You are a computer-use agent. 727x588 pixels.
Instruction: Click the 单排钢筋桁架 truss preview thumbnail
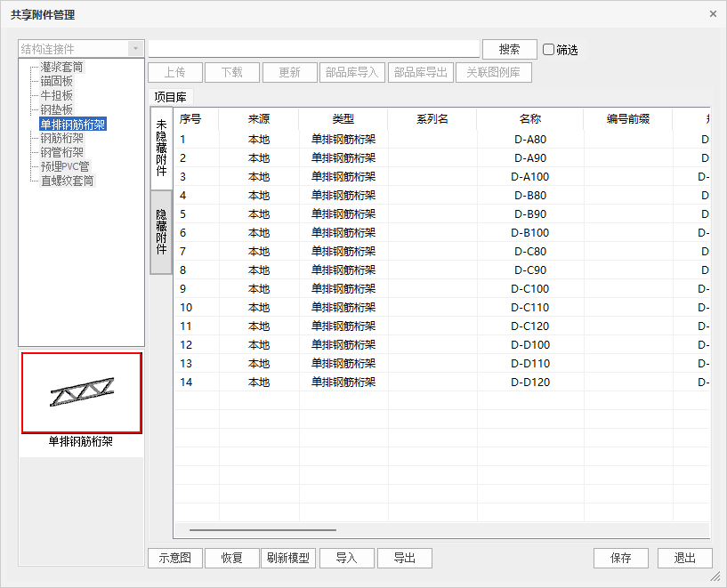(x=81, y=392)
